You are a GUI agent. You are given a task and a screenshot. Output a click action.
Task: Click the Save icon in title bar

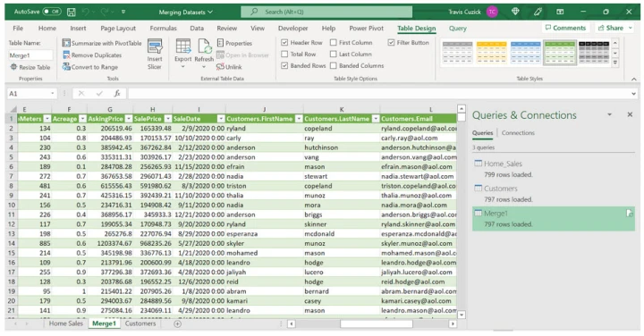(71, 12)
